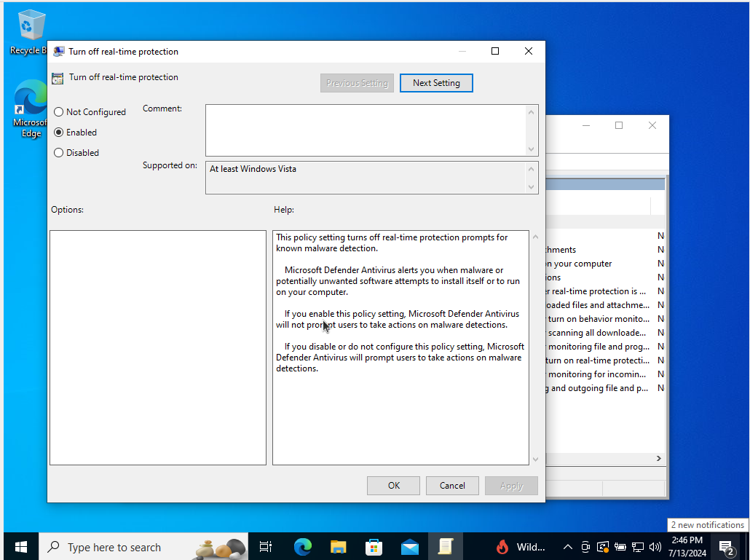Open Microsoft Store from the taskbar
The image size is (750, 560).
(x=374, y=547)
